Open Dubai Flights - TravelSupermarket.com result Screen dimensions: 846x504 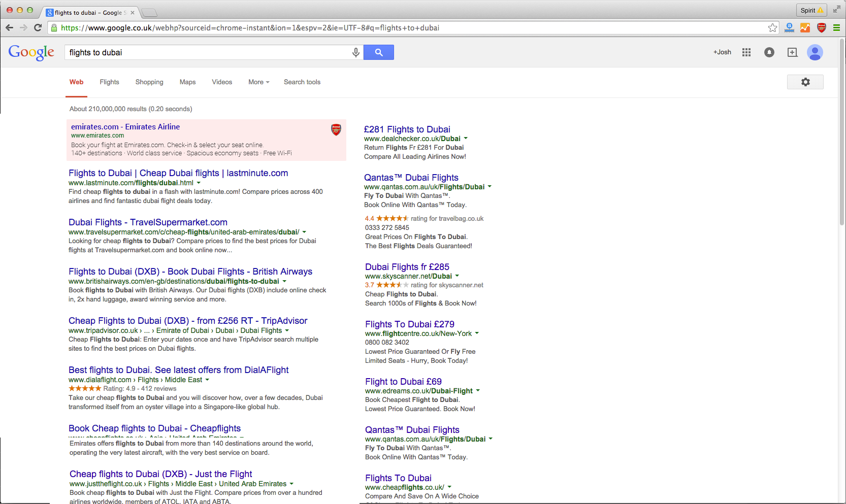pyautogui.click(x=148, y=222)
